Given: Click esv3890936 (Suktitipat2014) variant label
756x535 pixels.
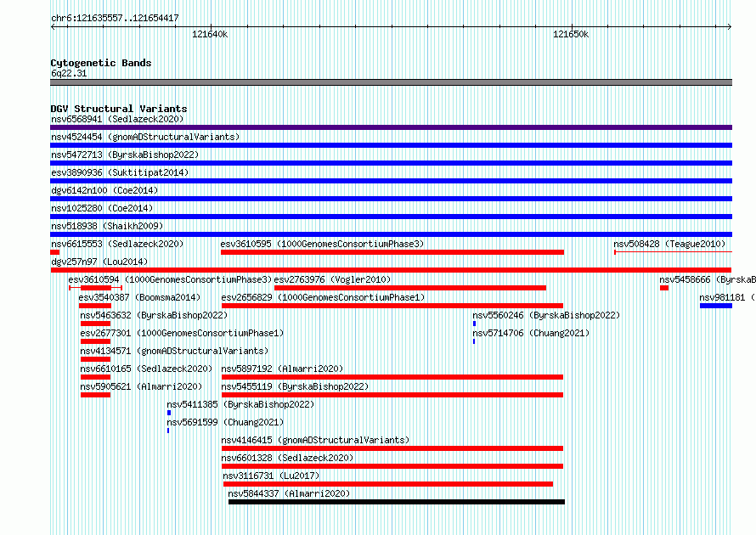Looking at the screenshot, I should tap(120, 172).
